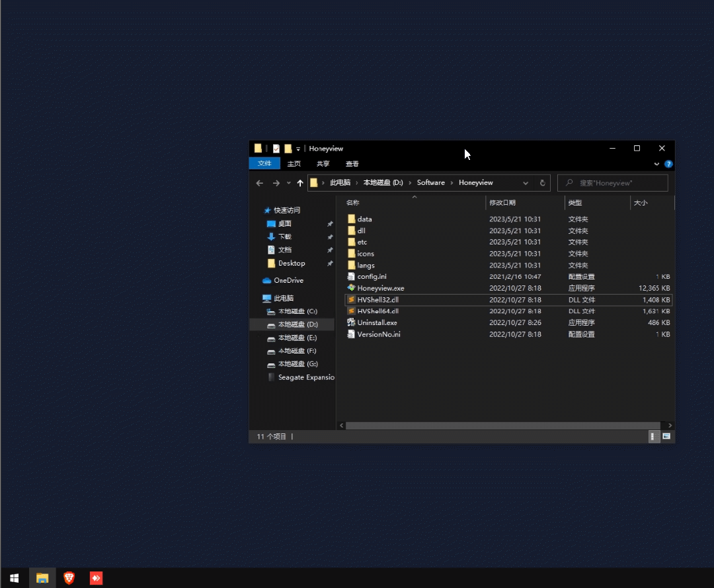
Task: Click the Back navigation arrow
Action: click(260, 183)
